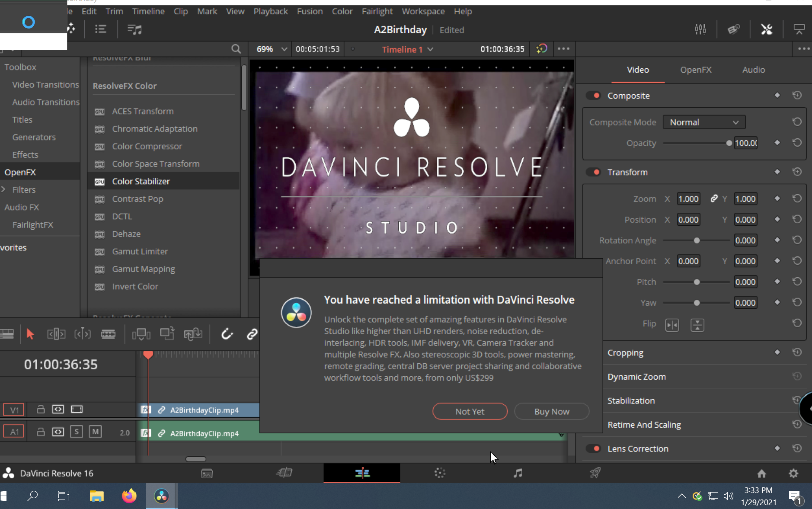Image resolution: width=812 pixels, height=509 pixels.
Task: Open the Composite Mode dropdown
Action: point(704,122)
